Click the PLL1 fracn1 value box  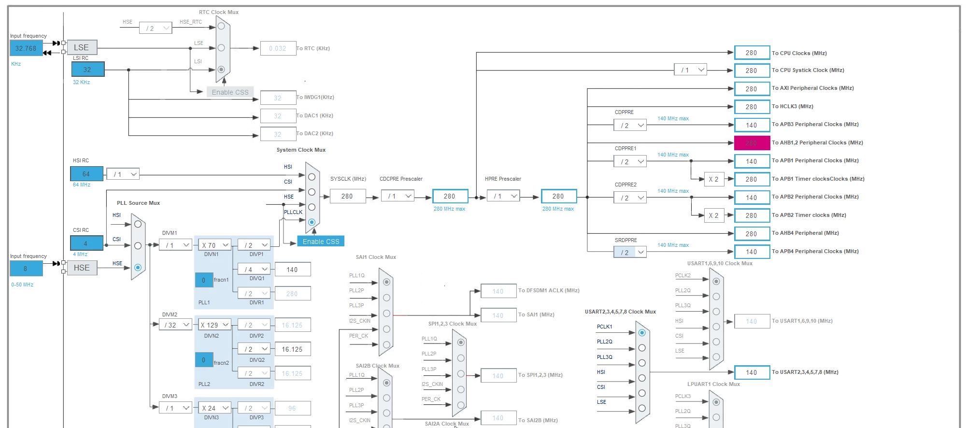coord(204,280)
